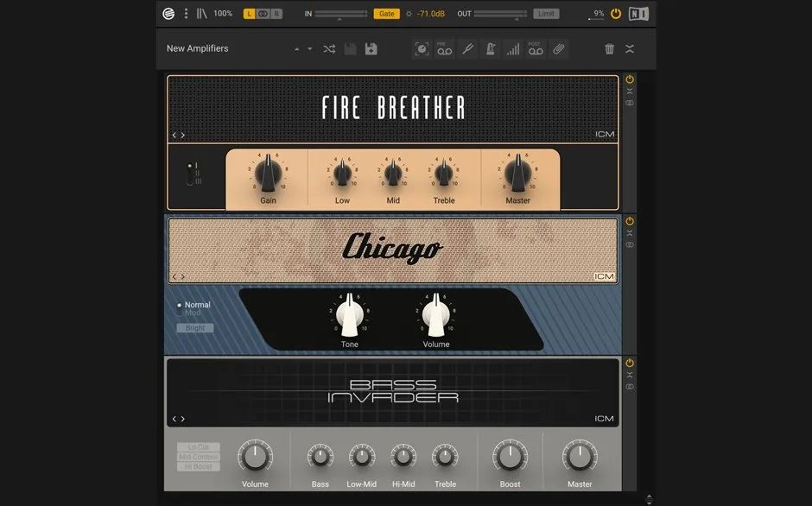Click the trash icon to clear rack
Screen dimensions: 812x506
click(610, 48)
